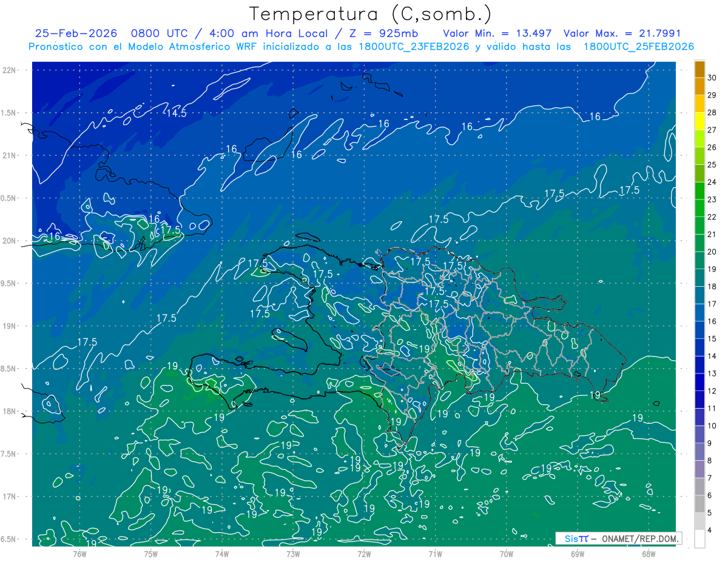The image size is (728, 562).
Task: Click the '0800 UTC' time text
Action: [160, 33]
